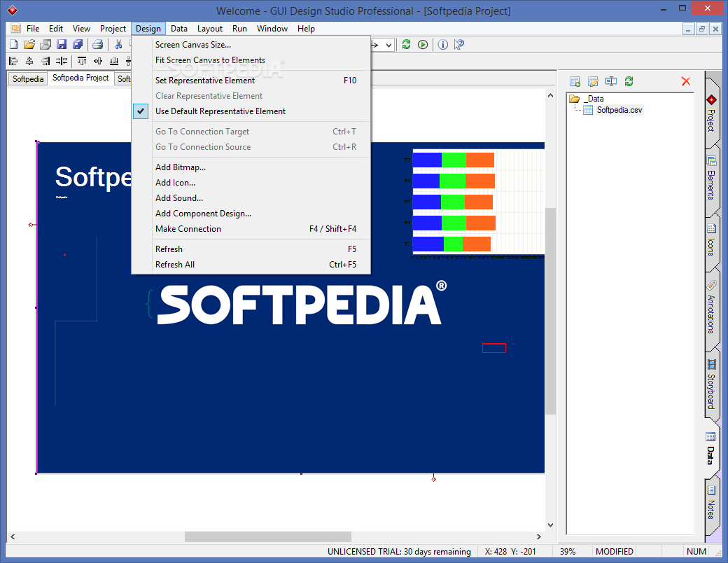The image size is (728, 563).
Task: Open the Edit menu
Action: click(56, 29)
